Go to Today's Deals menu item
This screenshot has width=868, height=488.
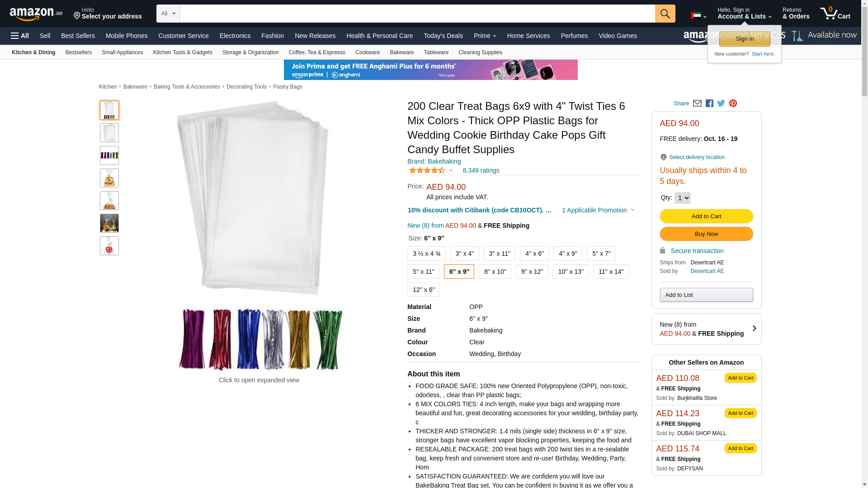coord(443,36)
